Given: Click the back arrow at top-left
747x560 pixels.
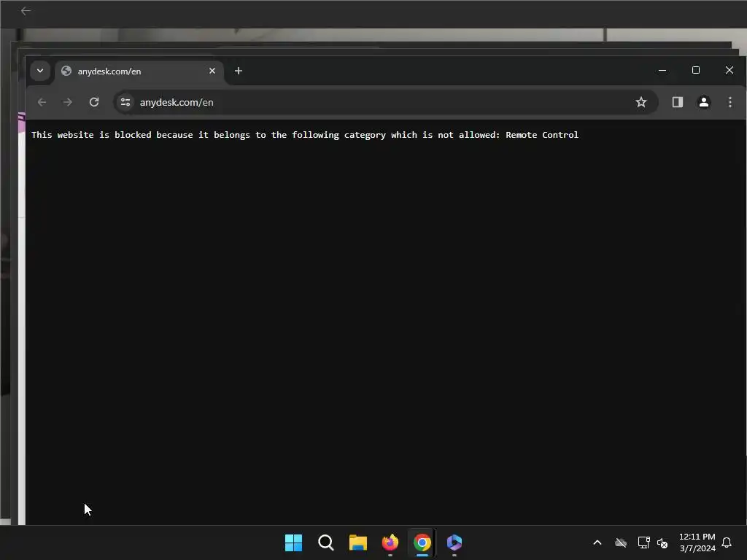Looking at the screenshot, I should click(26, 11).
